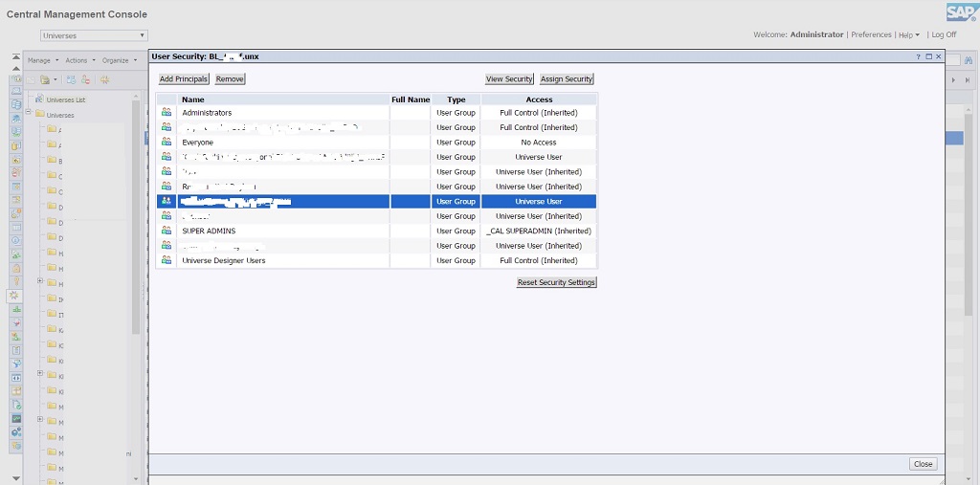Screen dimensions: 980x485
Task: Click the Administrators group icon
Action: coord(167,113)
